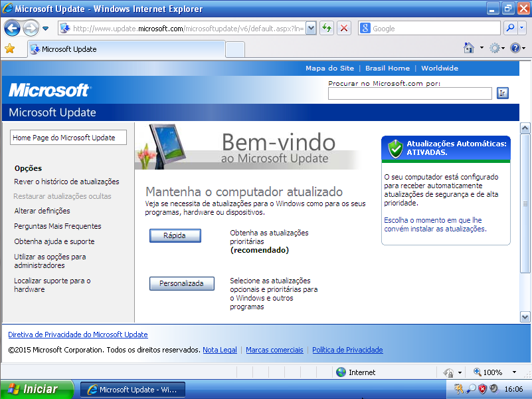The width and height of the screenshot is (532, 399).
Task: Open the Marcas comerciais link
Action: [274, 350]
